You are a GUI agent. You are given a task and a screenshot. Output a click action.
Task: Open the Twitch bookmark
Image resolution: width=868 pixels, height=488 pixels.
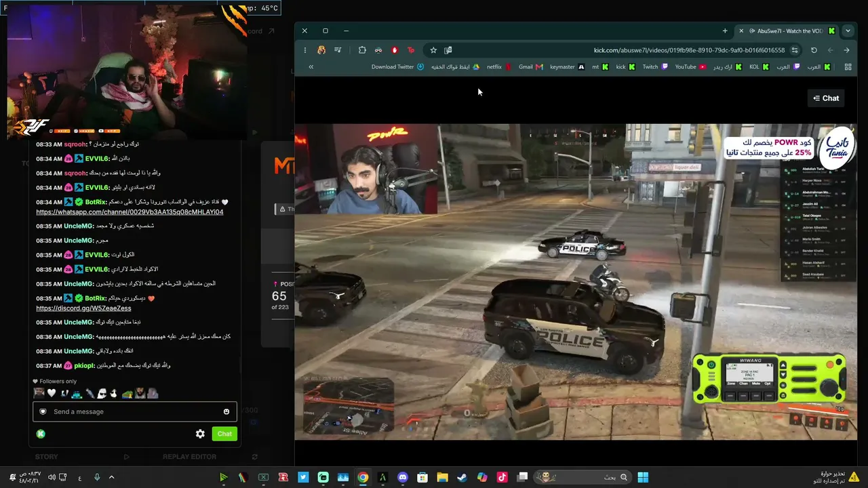click(x=655, y=67)
